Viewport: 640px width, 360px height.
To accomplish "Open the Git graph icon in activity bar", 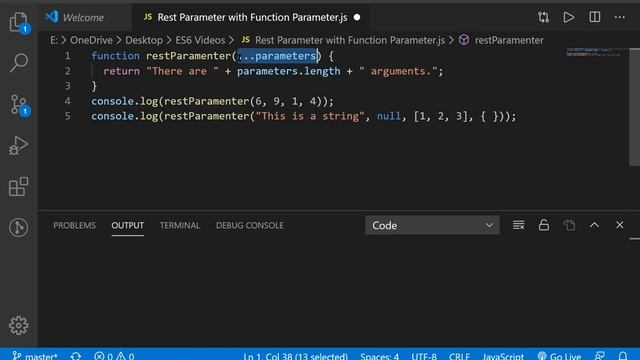I will coord(19,227).
